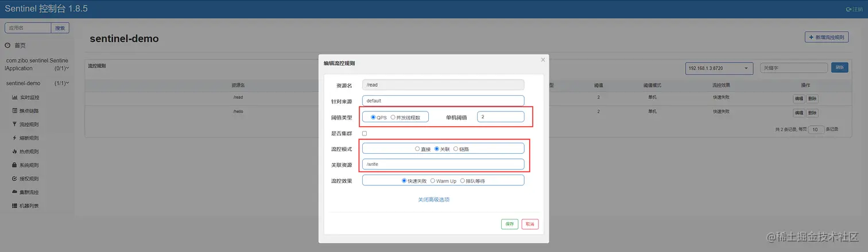Open 流控规则 flow rules menu item
The width and height of the screenshot is (868, 252).
[26, 125]
